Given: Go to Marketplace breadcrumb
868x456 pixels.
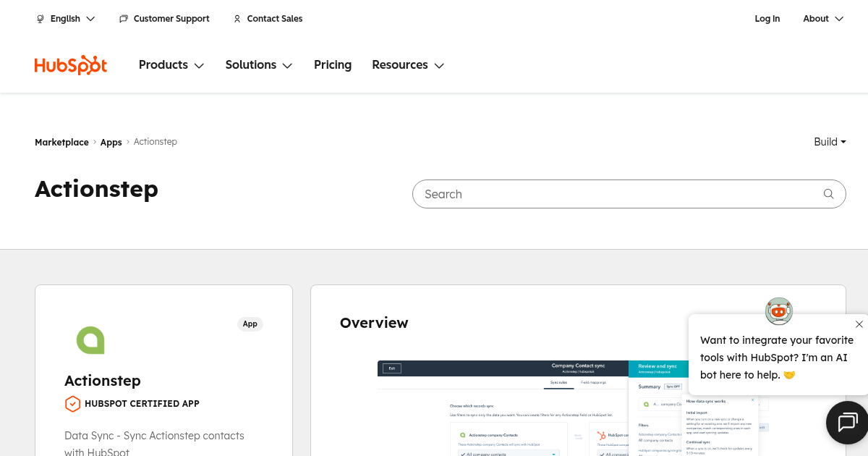Looking at the screenshot, I should tap(61, 143).
